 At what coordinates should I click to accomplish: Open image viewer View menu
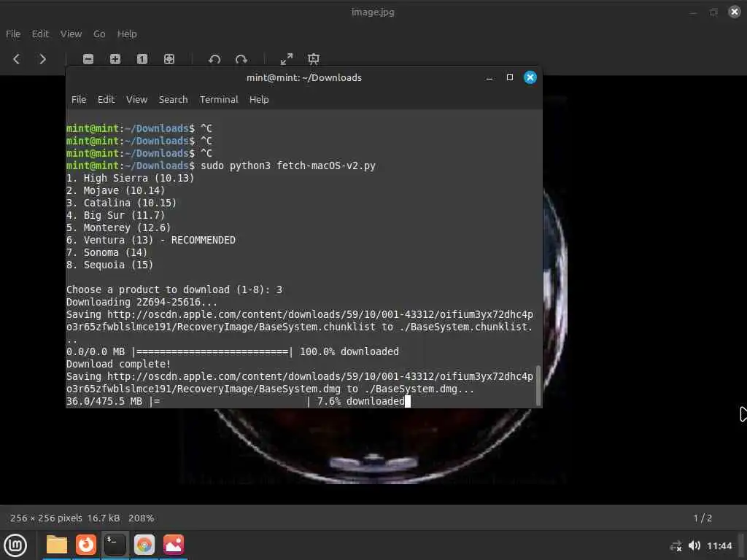71,34
